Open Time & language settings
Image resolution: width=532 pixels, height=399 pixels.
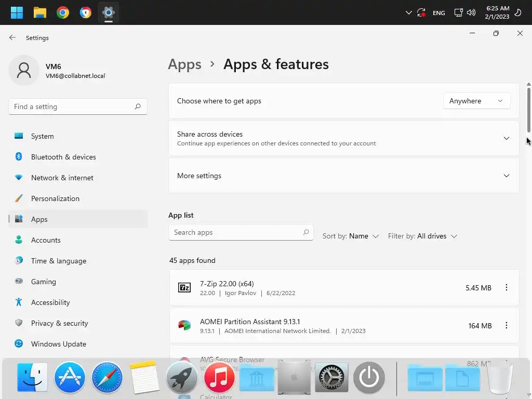(78, 261)
